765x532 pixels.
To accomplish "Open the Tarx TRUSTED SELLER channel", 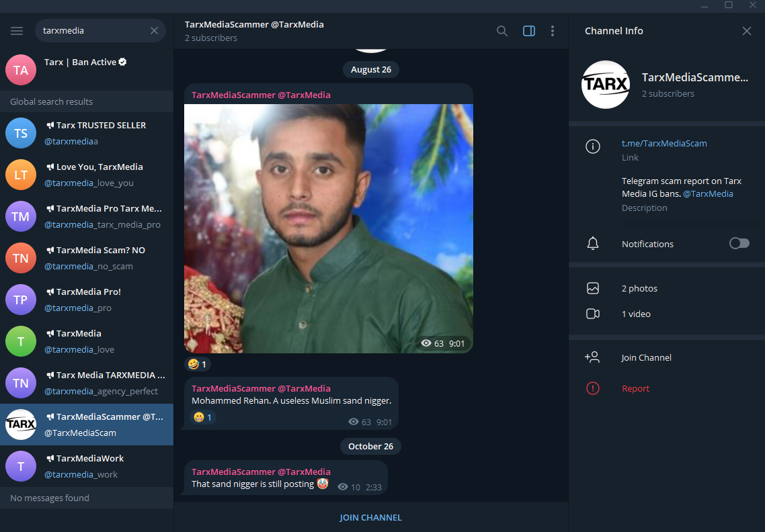I will pos(87,133).
